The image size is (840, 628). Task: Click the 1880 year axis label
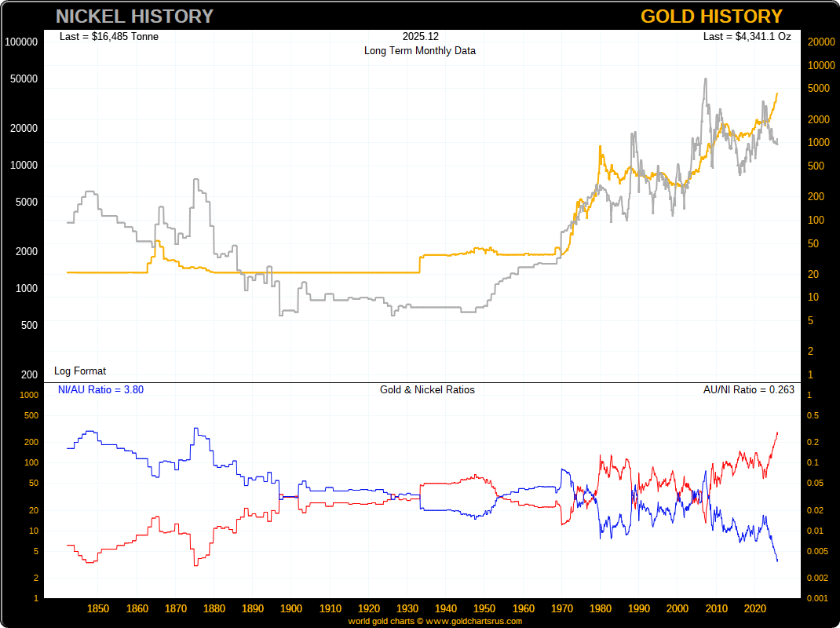click(214, 608)
